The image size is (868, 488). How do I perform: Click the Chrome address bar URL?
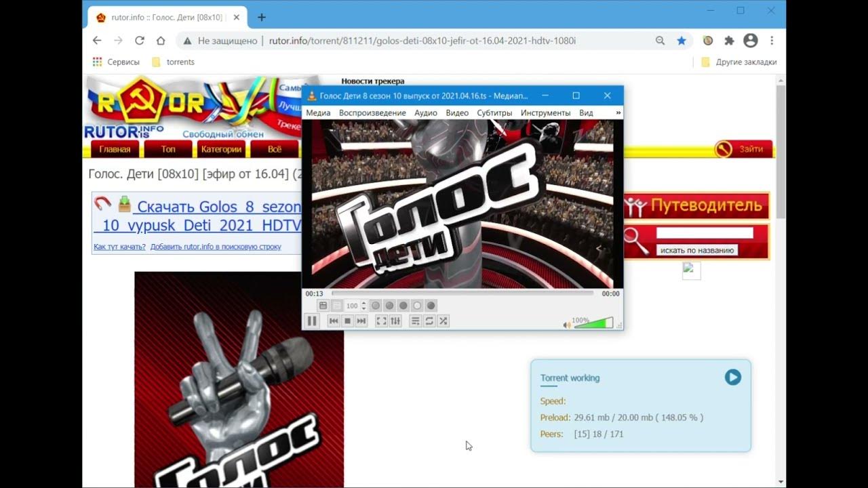pyautogui.click(x=422, y=41)
